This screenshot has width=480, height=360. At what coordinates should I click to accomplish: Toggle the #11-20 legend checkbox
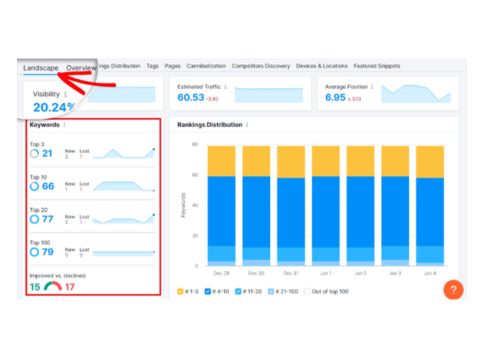(238, 291)
